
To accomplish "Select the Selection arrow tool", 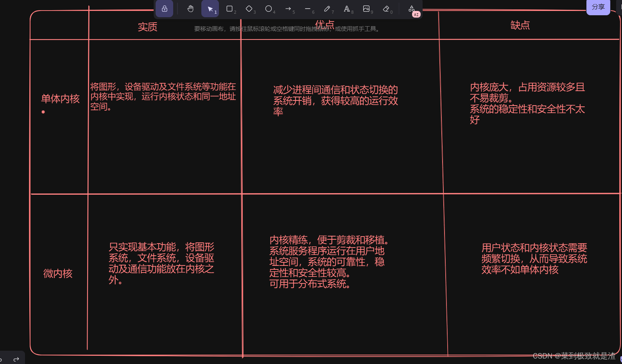I will click(x=210, y=9).
